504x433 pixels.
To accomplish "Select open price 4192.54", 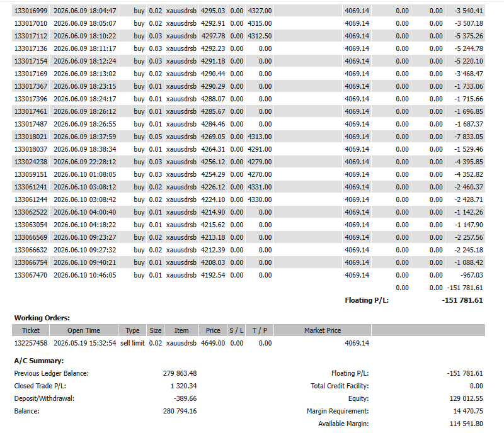I will pyautogui.click(x=213, y=275).
